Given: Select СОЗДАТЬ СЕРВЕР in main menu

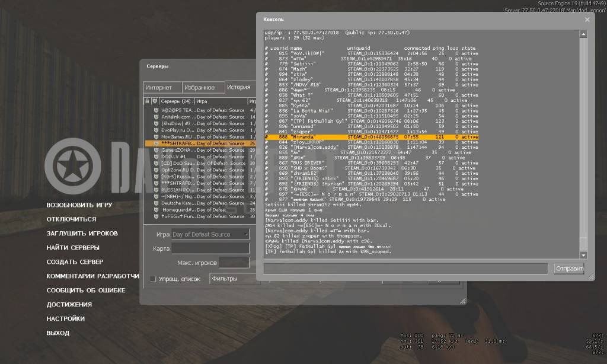Looking at the screenshot, I should [x=75, y=262].
